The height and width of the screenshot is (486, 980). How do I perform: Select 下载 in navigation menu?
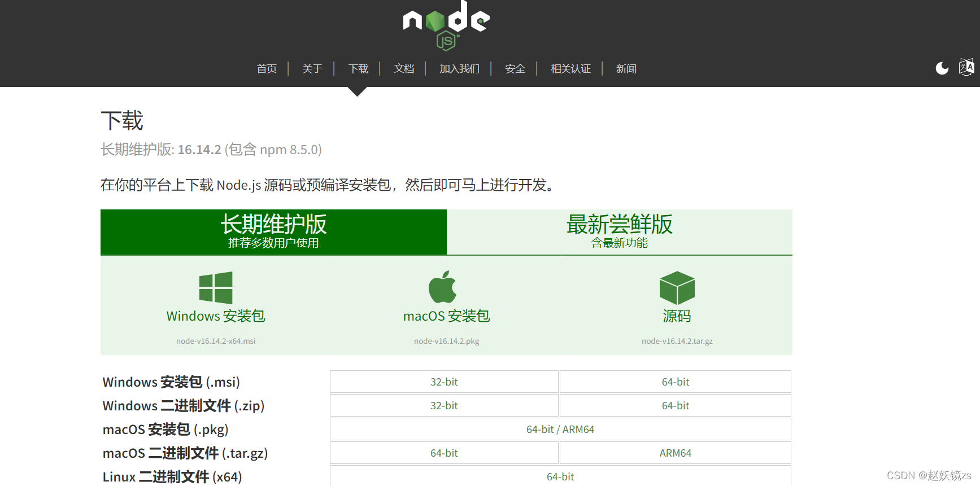pyautogui.click(x=359, y=69)
